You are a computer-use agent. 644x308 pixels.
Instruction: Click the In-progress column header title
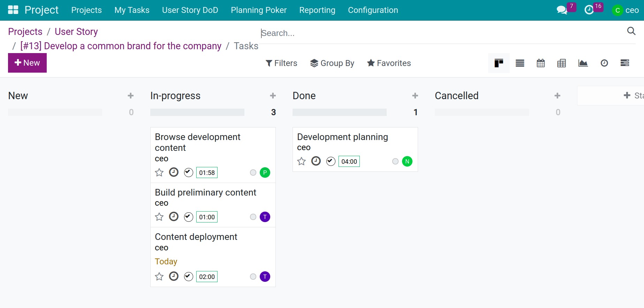(x=175, y=96)
